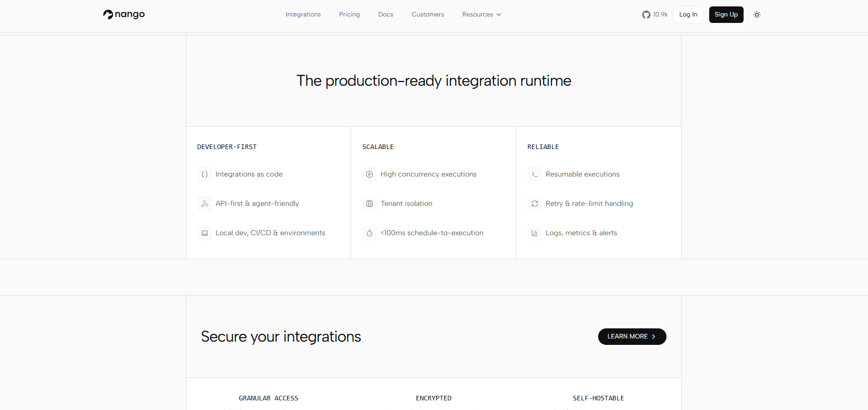
Task: Click the DEVELOPER-FIRST column heading
Action: click(x=227, y=147)
